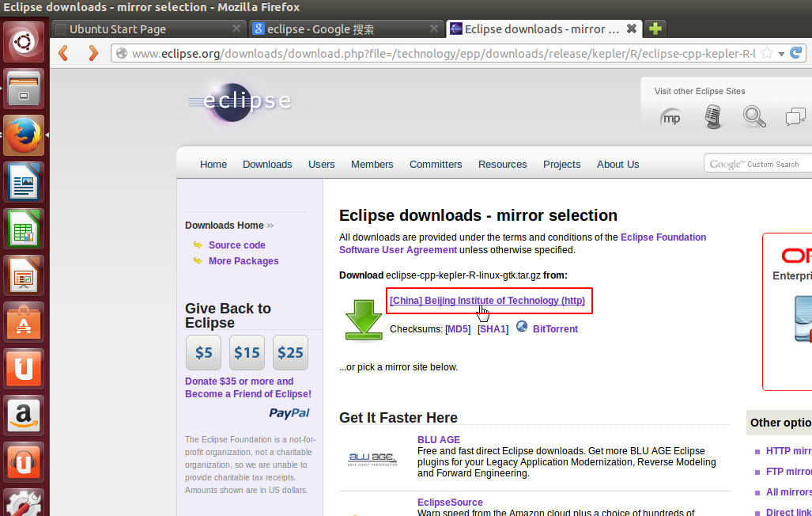812x516 pixels.
Task: Bookmark this page with star icon
Action: [x=768, y=53]
